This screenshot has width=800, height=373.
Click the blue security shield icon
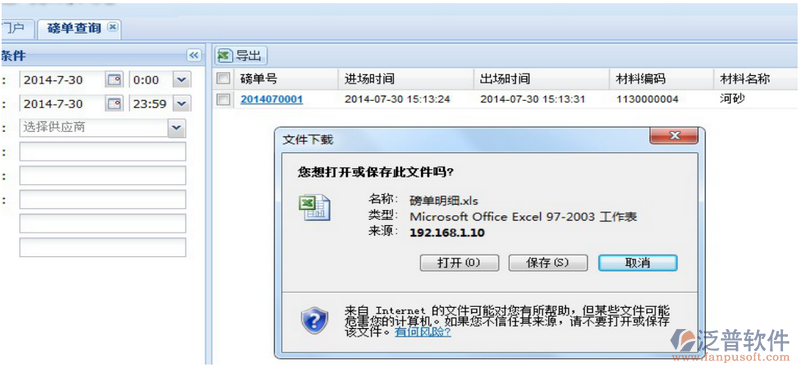pos(314,320)
